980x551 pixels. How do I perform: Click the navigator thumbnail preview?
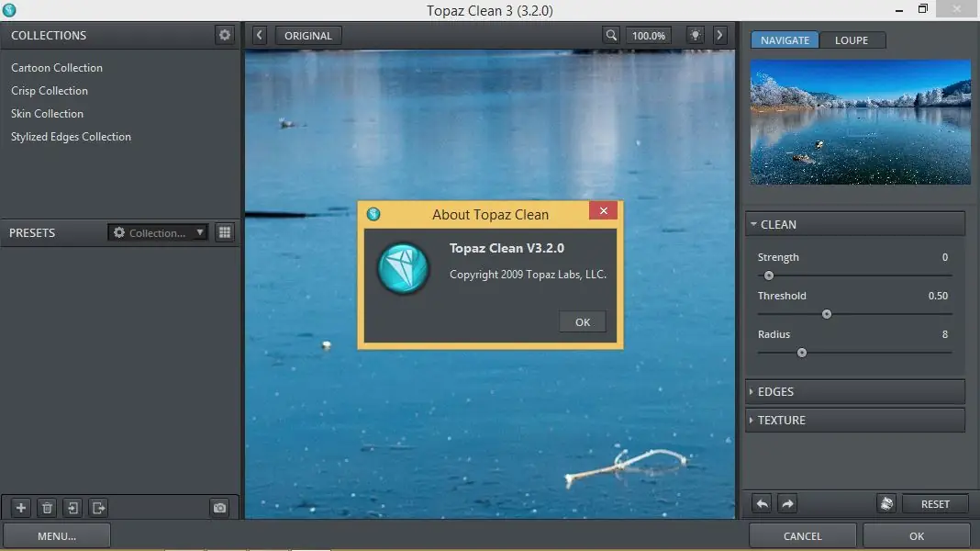click(861, 122)
